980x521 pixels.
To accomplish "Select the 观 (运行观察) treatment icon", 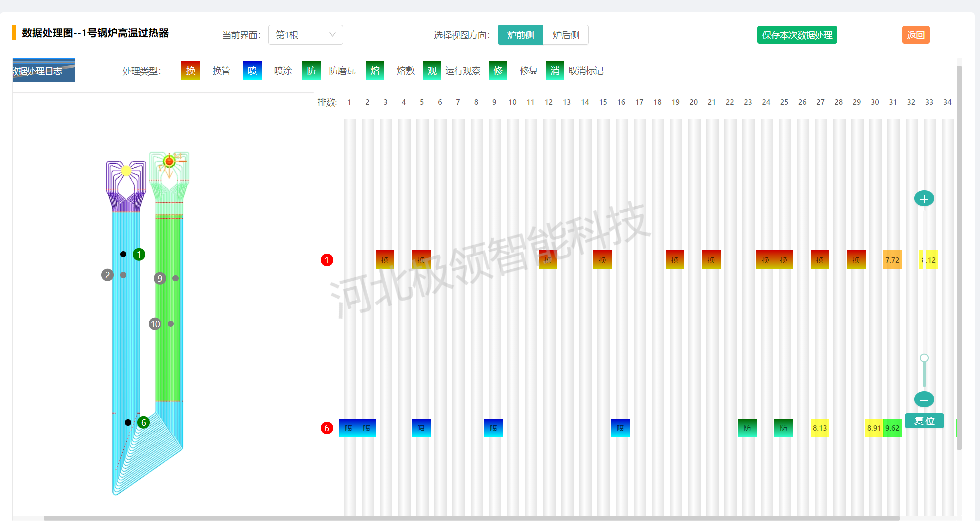I will pos(432,71).
